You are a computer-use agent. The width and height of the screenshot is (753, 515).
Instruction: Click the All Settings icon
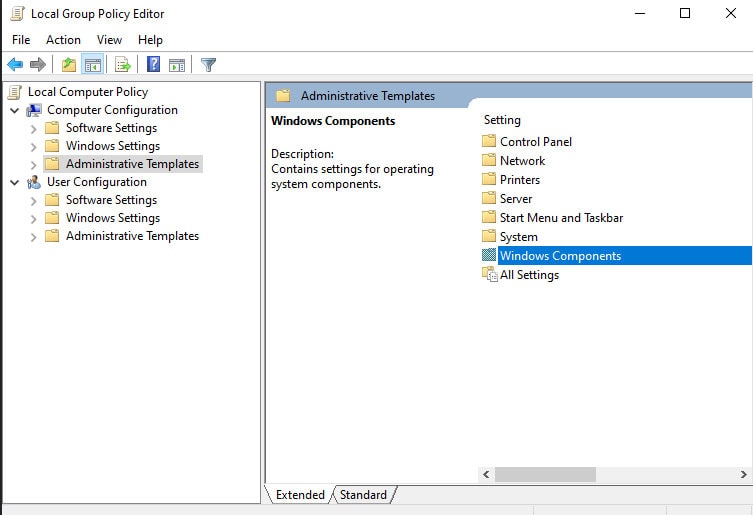[x=489, y=274]
